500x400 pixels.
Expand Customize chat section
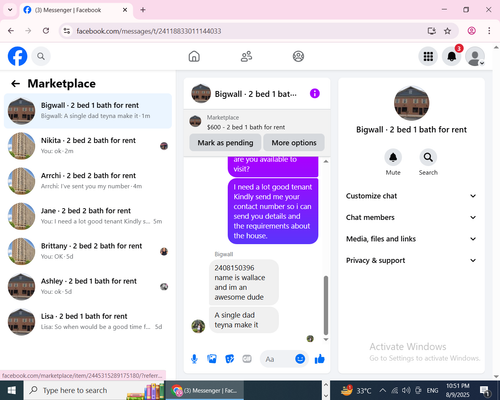411,196
